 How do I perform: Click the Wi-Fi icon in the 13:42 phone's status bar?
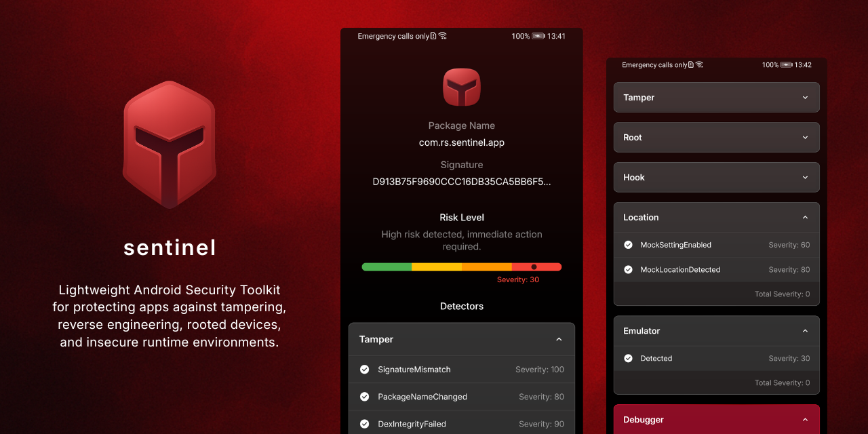tap(699, 65)
